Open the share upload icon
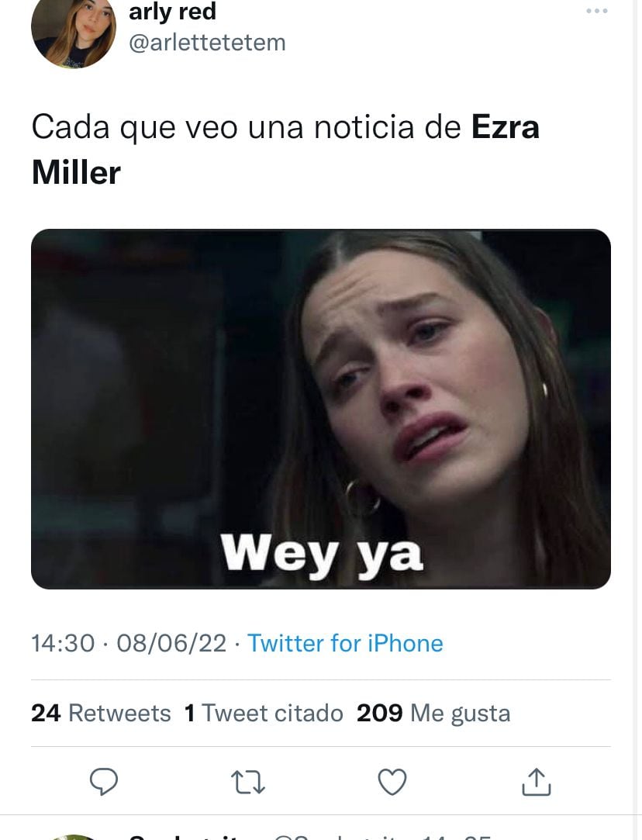The image size is (642, 840). pyautogui.click(x=536, y=782)
